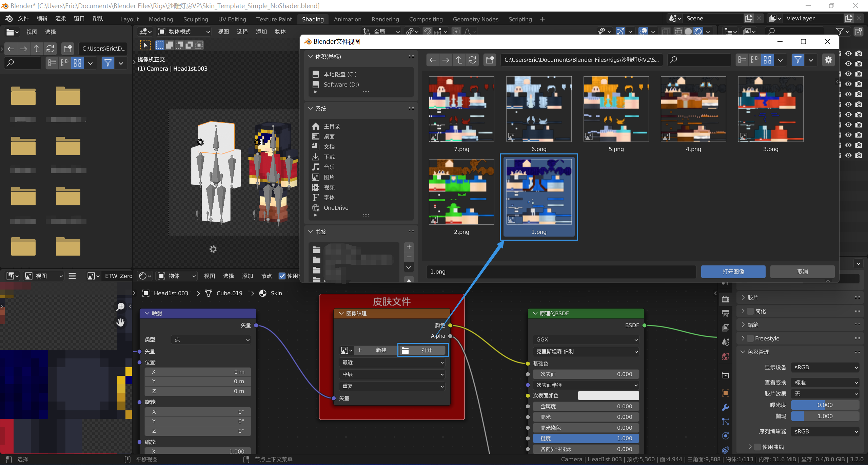Screen dimensions: 868x465
Task: Enable Use Curves checkbox
Action: (x=757, y=447)
